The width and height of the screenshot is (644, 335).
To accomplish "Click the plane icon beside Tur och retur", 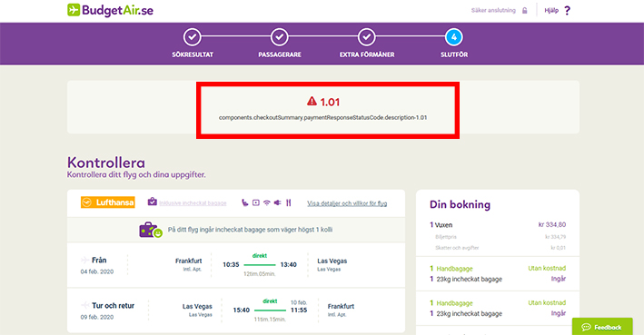I will click(85, 305).
